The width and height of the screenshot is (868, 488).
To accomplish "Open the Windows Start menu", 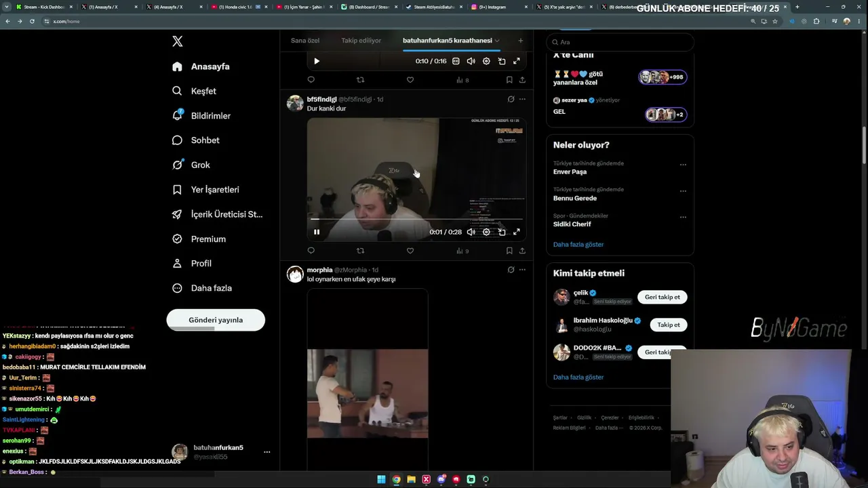I will click(381, 479).
